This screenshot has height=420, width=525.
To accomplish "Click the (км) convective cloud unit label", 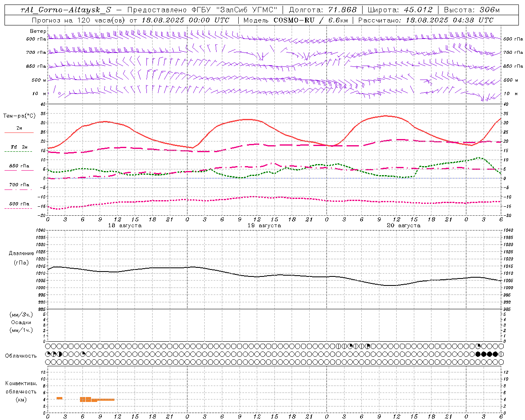I will (21, 399).
